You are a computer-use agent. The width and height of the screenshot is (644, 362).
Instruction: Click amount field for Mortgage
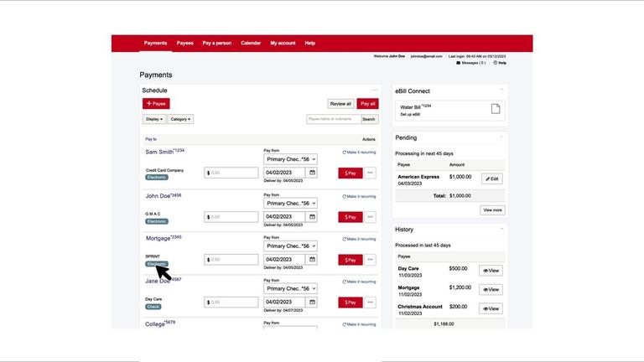(x=231, y=260)
